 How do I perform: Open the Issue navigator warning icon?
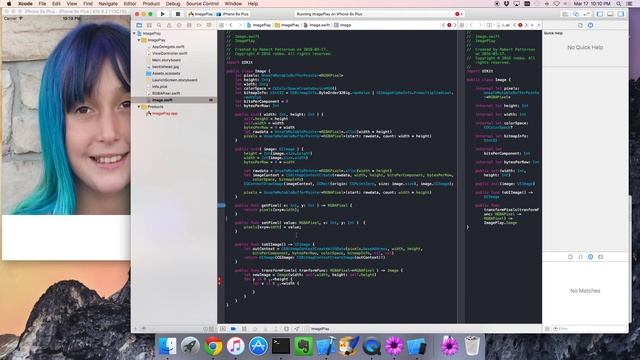tap(169, 25)
